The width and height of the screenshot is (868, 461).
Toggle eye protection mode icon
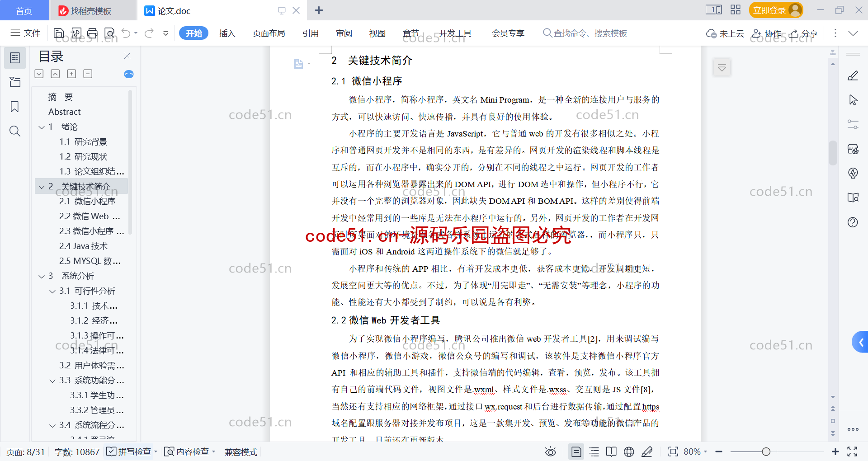point(550,452)
